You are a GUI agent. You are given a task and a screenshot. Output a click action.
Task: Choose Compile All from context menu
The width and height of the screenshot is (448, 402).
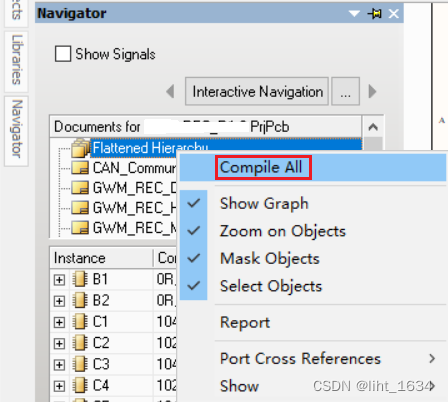[x=313, y=167]
